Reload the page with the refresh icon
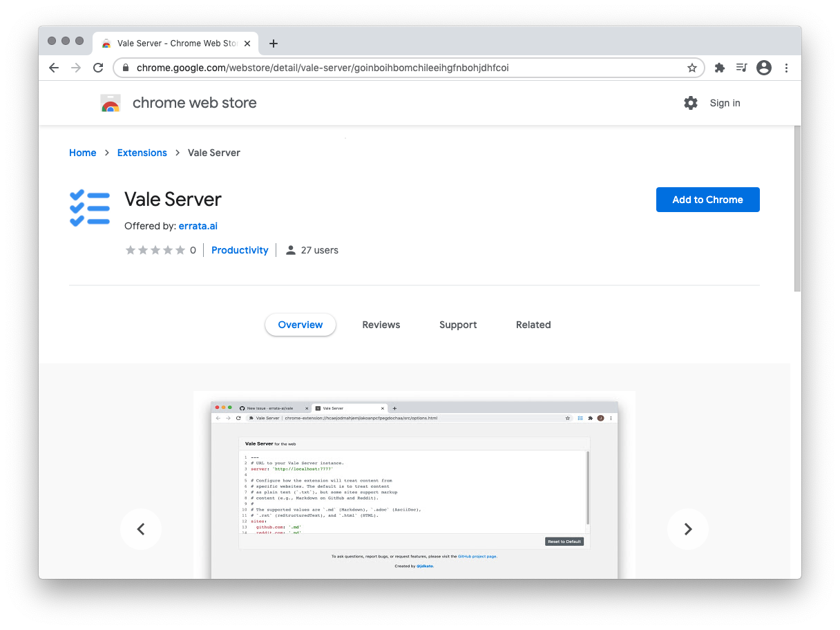Viewport: 840px width, 630px height. 98,68
